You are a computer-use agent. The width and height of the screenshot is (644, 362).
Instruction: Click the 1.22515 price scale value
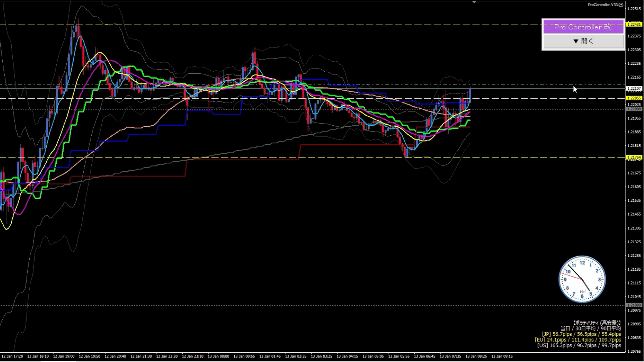634,8
